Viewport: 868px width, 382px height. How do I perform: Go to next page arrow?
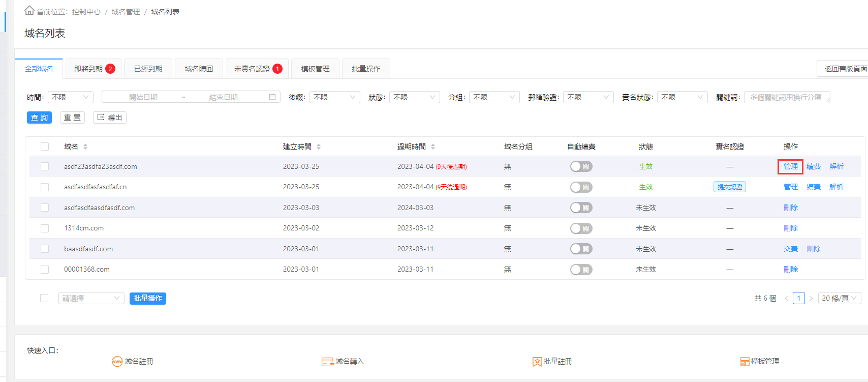click(811, 299)
